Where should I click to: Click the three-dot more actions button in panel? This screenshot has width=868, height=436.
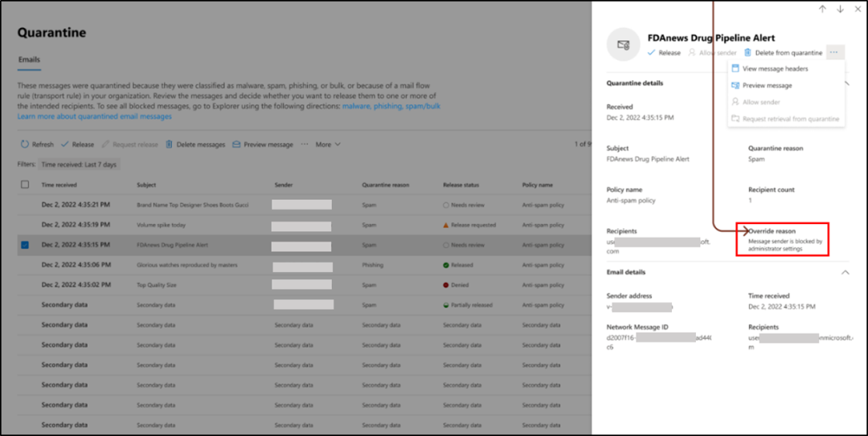click(x=834, y=52)
